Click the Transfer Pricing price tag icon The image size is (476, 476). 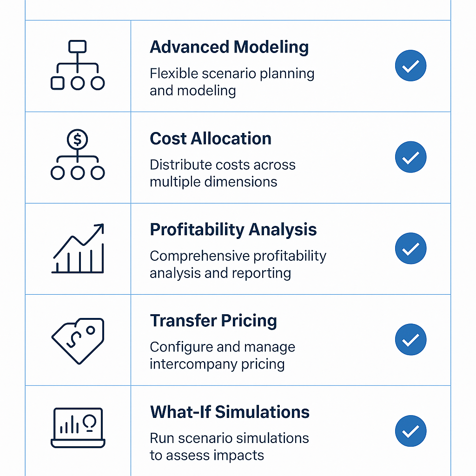[x=78, y=340]
